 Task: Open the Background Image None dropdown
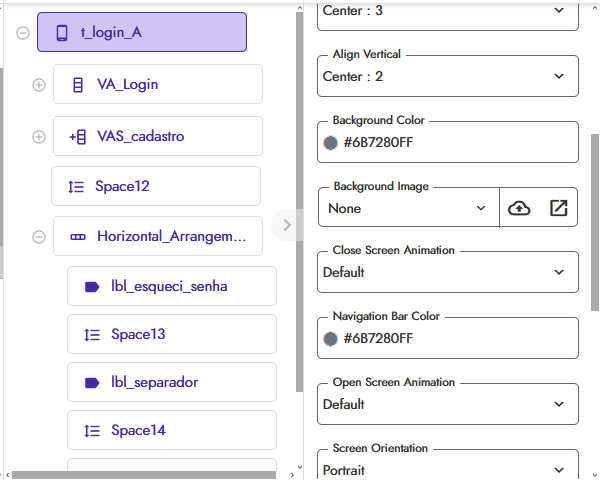(x=408, y=208)
